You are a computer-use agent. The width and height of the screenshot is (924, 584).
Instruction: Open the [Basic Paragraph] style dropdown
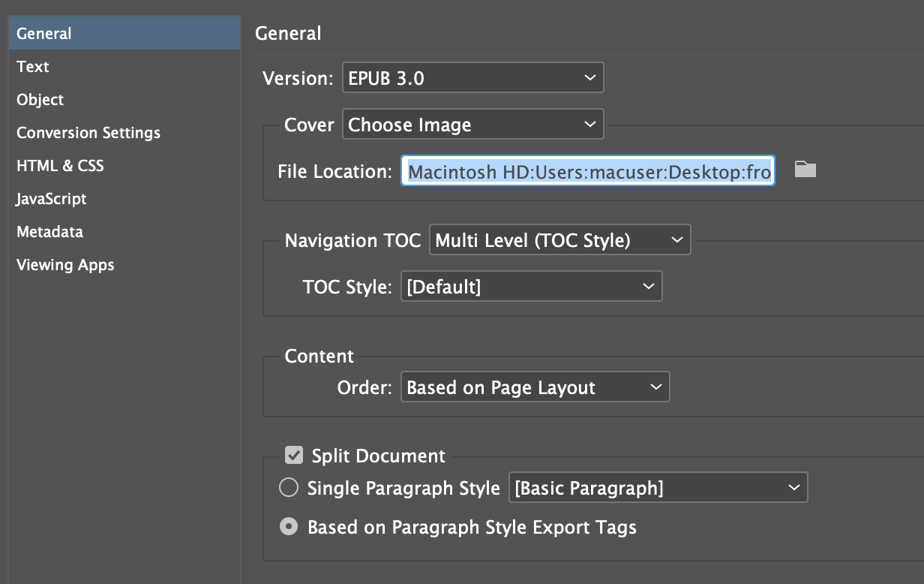(658, 488)
